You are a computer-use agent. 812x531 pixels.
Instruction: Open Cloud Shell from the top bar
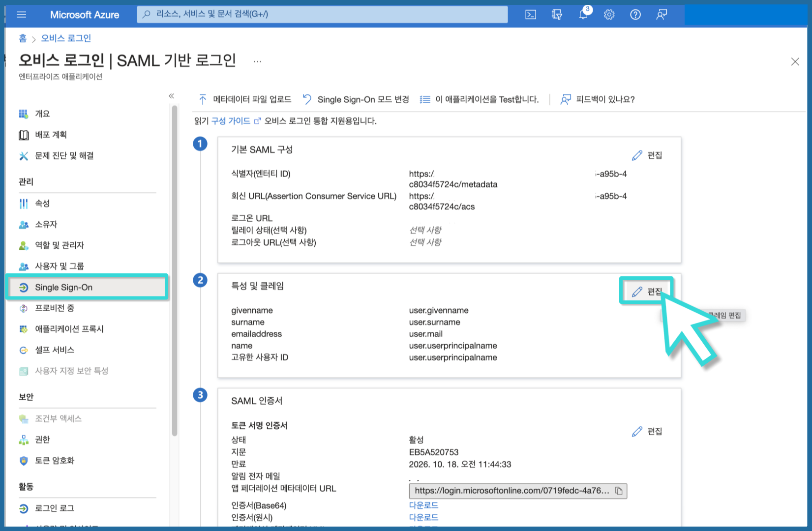coord(531,15)
